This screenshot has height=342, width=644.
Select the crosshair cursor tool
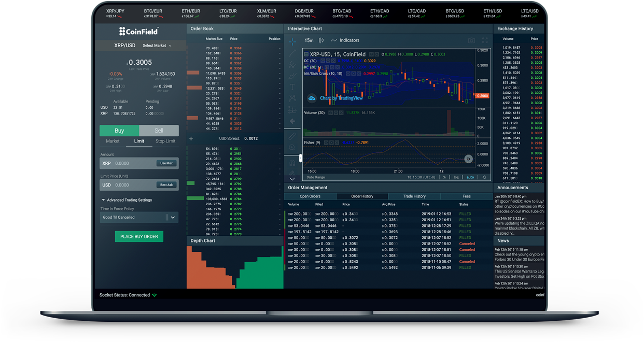(x=292, y=41)
